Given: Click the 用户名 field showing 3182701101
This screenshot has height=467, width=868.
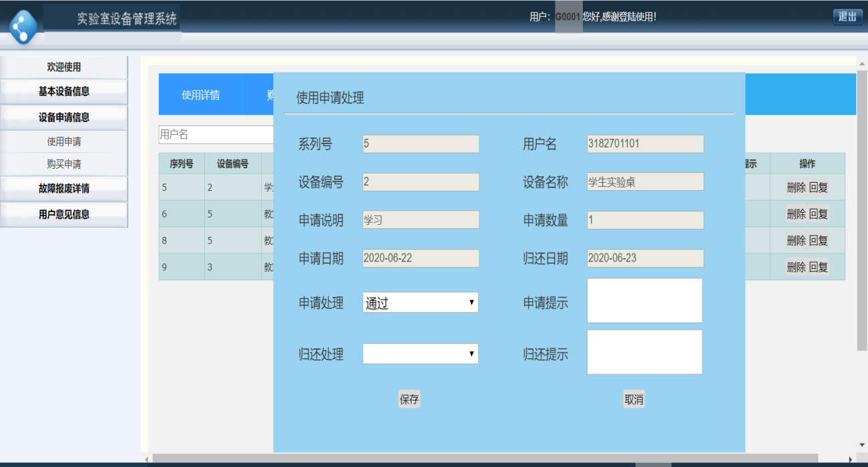Looking at the screenshot, I should 645,143.
